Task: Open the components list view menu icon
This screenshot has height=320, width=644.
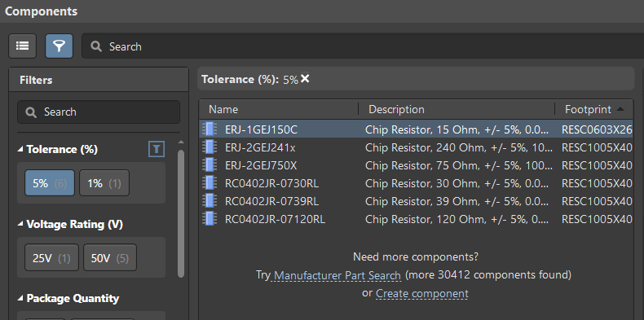Action: [x=23, y=46]
